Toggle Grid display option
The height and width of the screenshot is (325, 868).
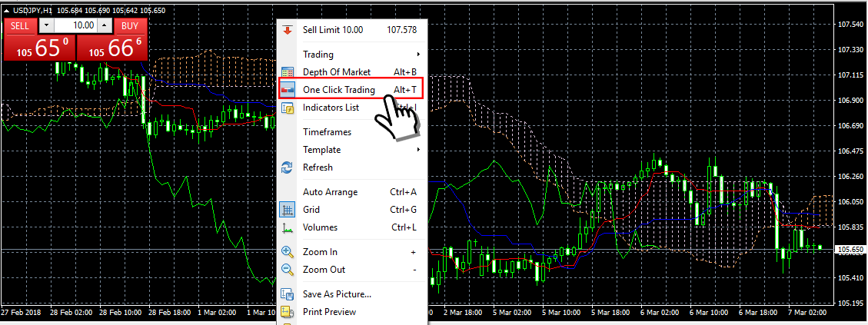(x=353, y=209)
